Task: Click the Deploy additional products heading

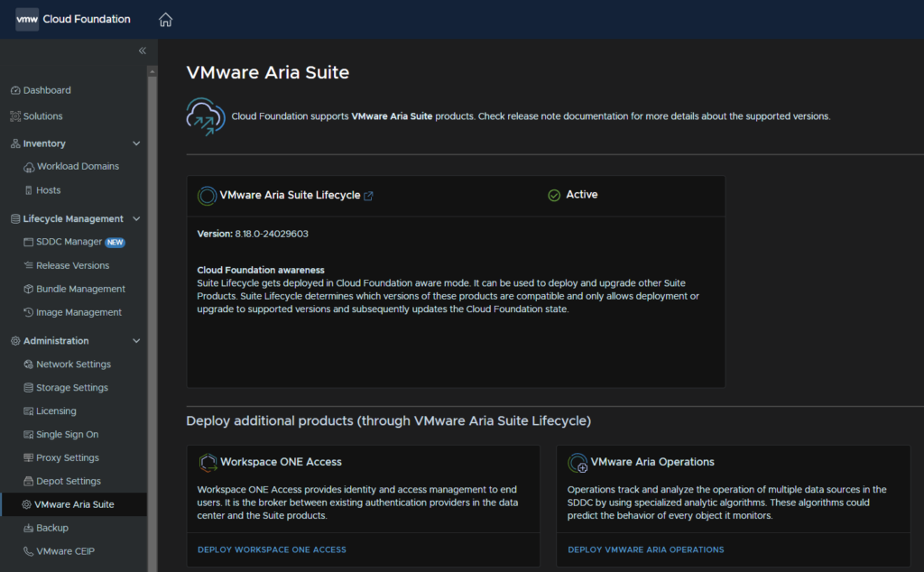Action: 388,420
